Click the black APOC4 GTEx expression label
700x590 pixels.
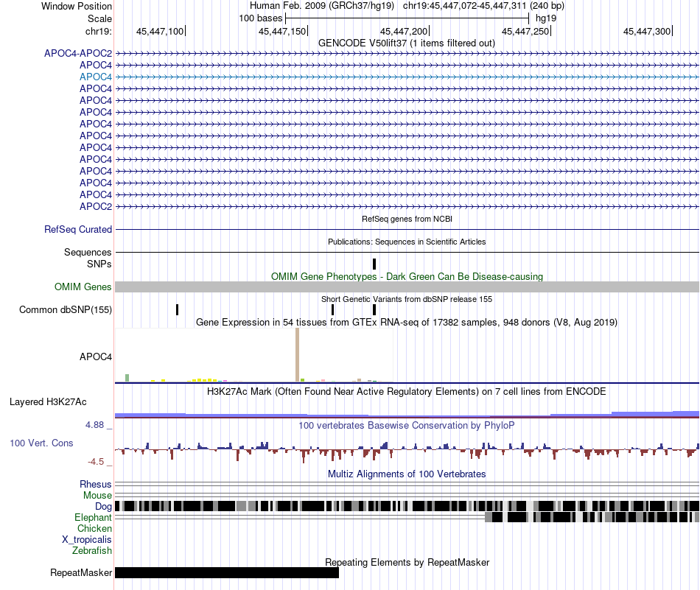96,357
